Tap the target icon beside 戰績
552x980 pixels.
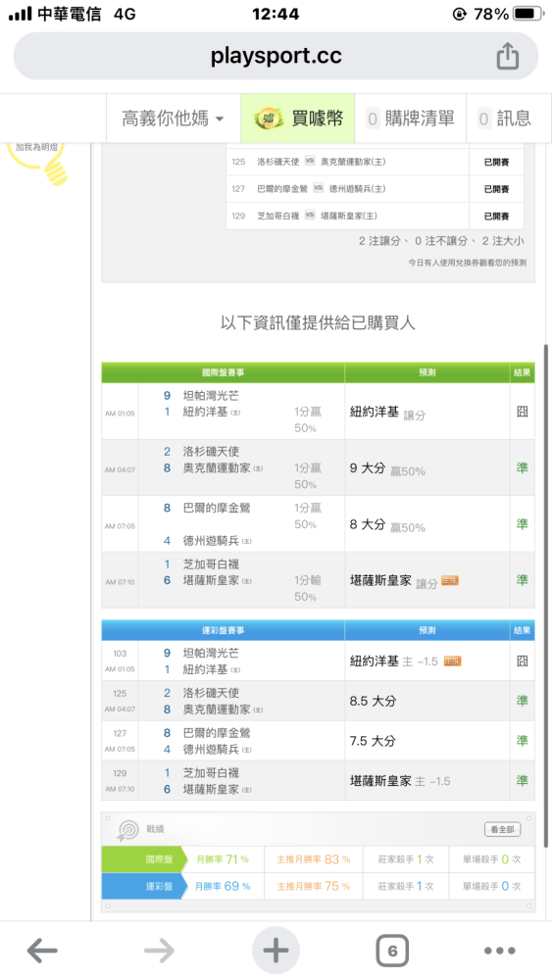[128, 830]
